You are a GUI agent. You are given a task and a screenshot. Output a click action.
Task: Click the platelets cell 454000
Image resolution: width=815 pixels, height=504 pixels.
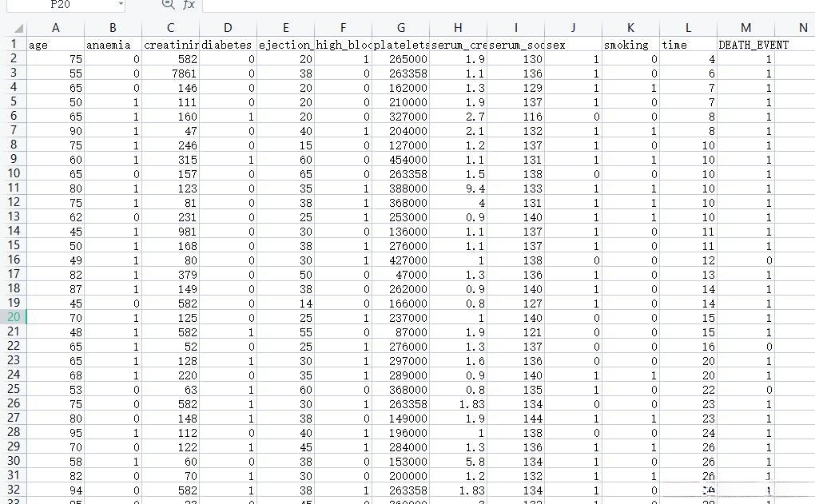[x=401, y=160]
